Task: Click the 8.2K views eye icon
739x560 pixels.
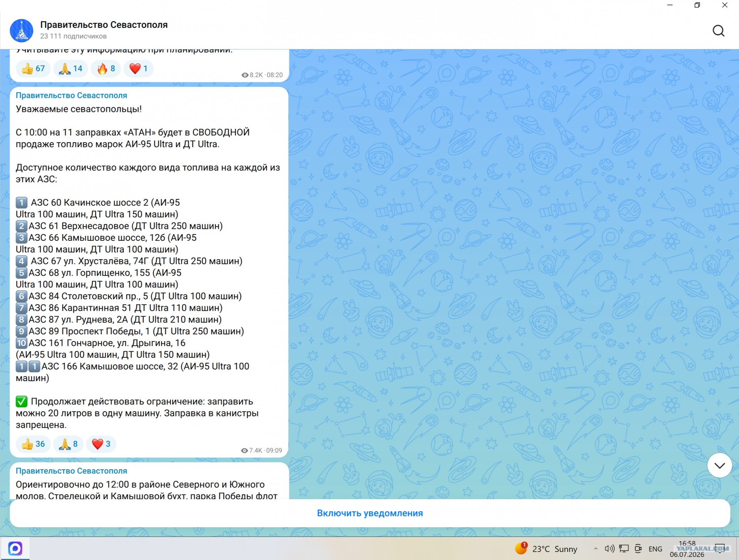Action: (245, 75)
